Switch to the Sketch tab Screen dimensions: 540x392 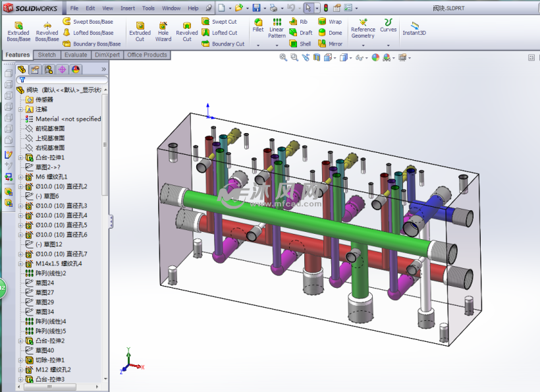click(47, 55)
